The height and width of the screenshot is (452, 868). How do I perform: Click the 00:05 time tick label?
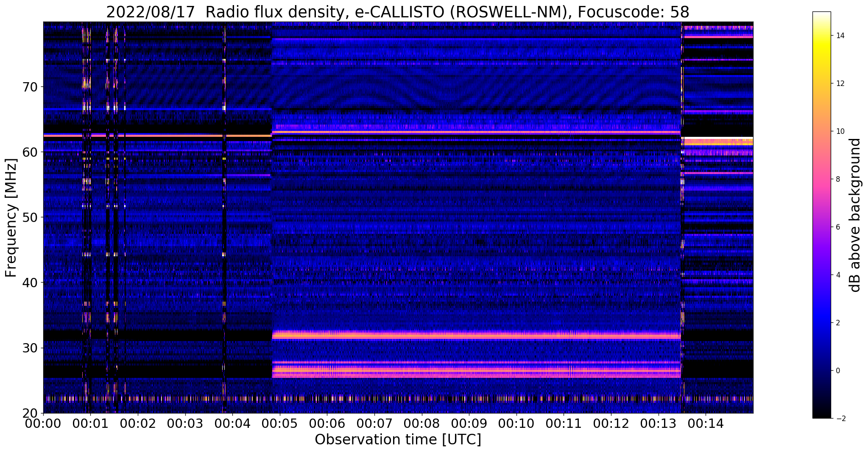click(x=280, y=424)
